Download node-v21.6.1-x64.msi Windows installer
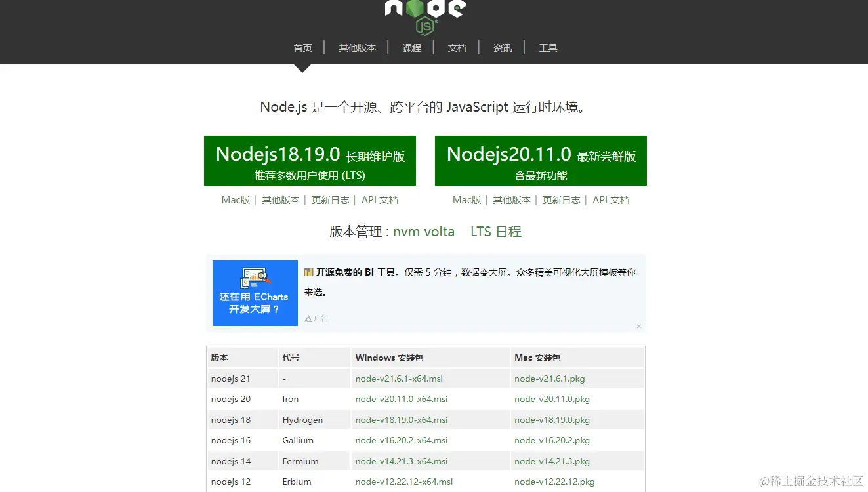Viewport: 868px width, 492px height. click(x=399, y=379)
